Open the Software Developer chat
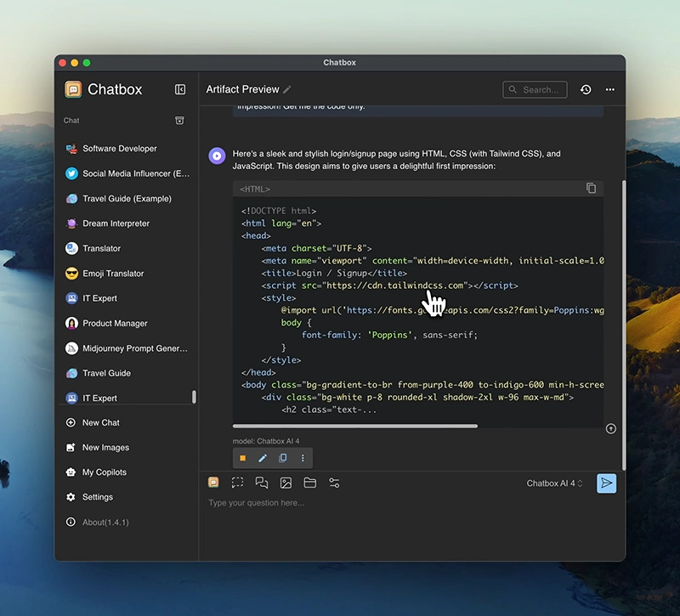The height and width of the screenshot is (616, 680). (x=126, y=149)
